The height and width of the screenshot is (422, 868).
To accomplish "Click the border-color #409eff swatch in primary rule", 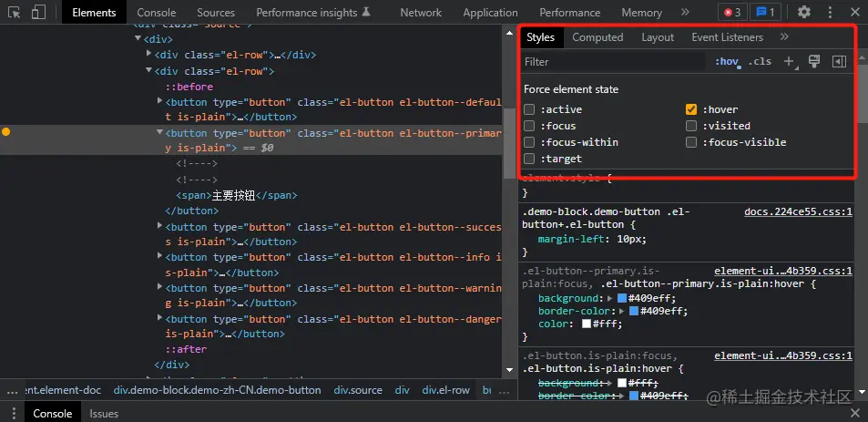I will pos(633,311).
